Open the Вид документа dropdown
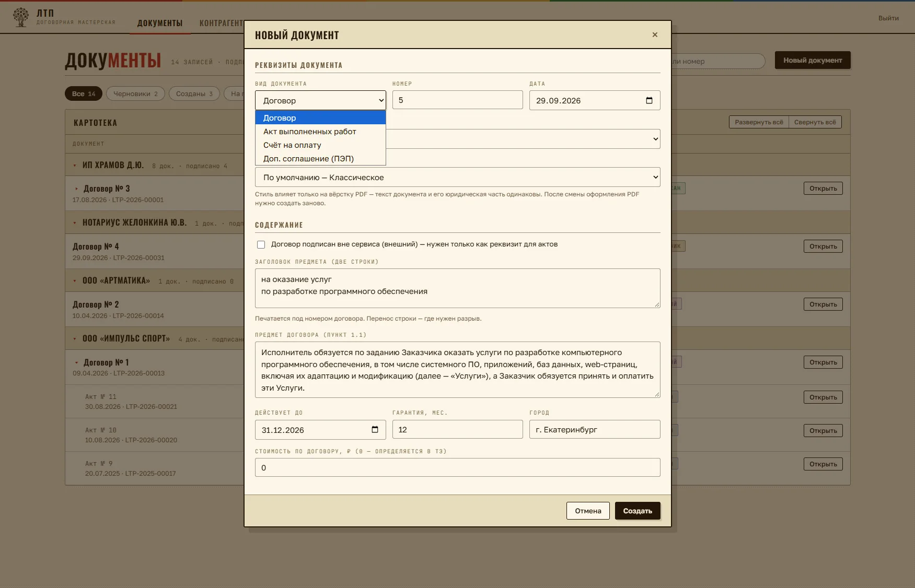This screenshot has height=588, width=915. click(320, 100)
